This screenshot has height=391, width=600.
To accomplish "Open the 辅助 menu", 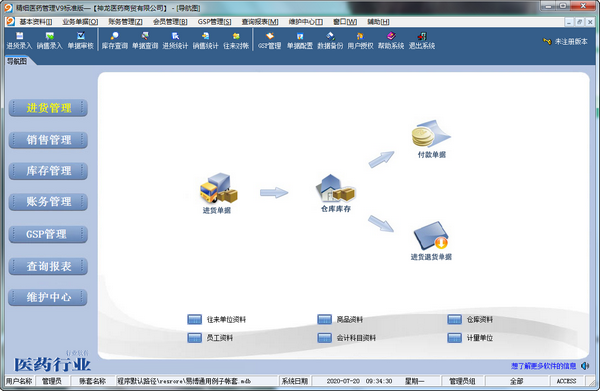I will tap(378, 22).
